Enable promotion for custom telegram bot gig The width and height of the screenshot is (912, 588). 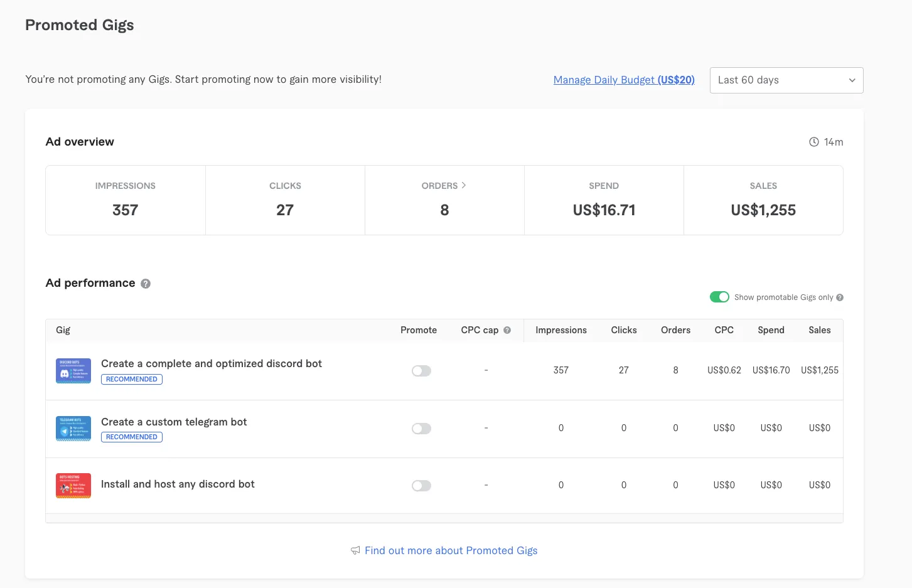(421, 429)
